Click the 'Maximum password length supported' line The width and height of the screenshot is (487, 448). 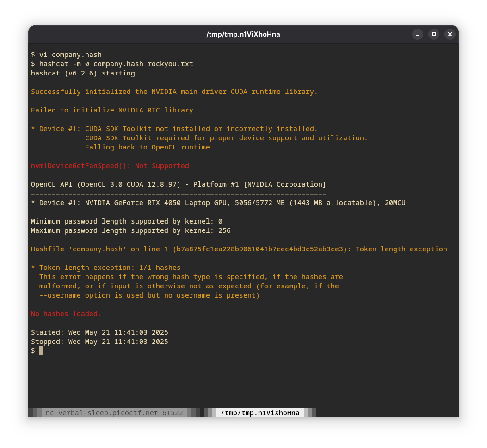click(130, 230)
